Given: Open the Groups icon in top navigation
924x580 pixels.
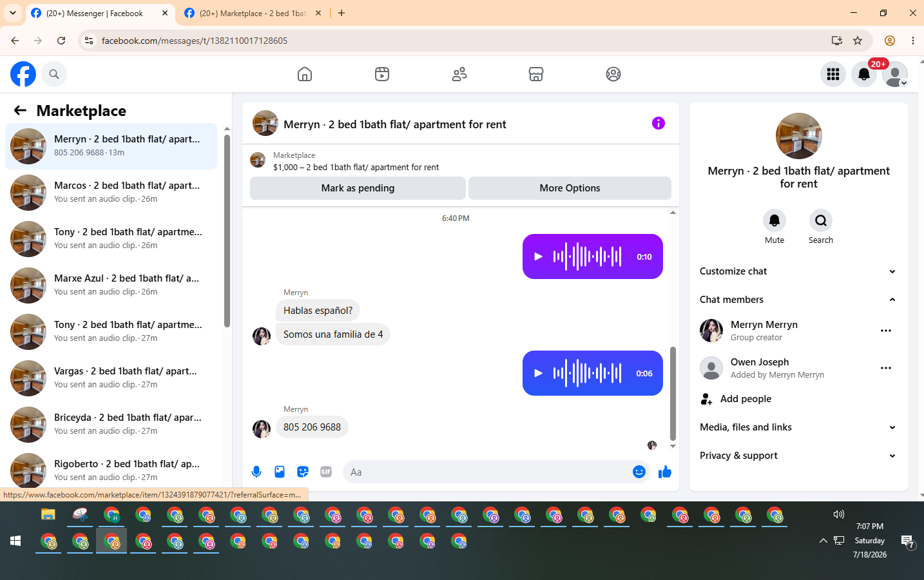Looking at the screenshot, I should 613,74.
